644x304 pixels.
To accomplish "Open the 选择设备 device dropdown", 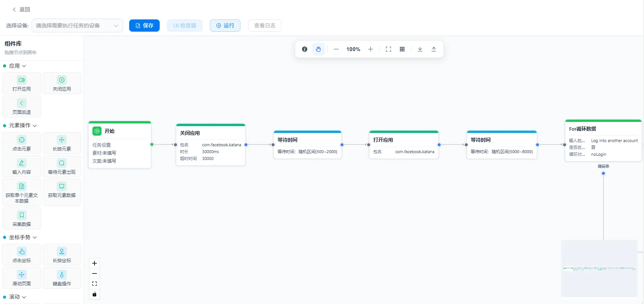I will (77, 26).
